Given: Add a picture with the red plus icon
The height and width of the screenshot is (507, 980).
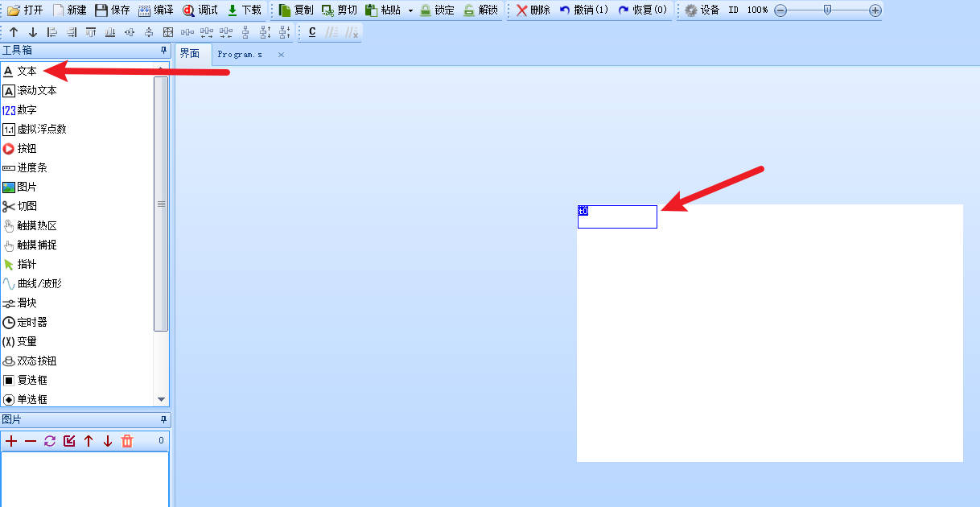Looking at the screenshot, I should click(11, 441).
